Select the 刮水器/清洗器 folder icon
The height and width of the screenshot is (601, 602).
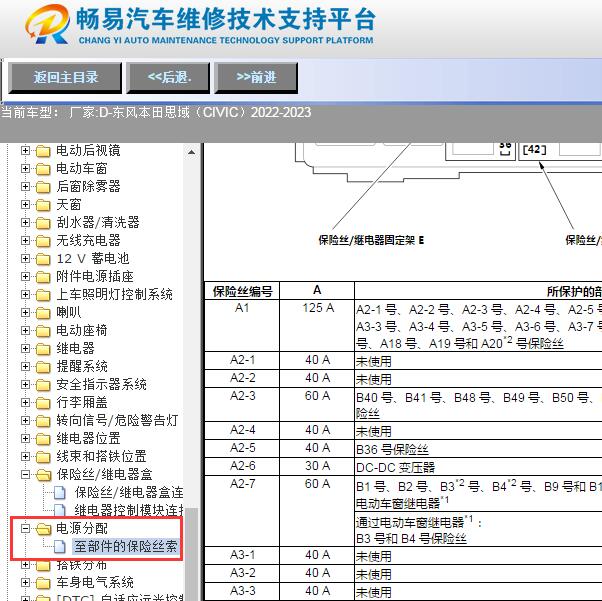click(43, 223)
